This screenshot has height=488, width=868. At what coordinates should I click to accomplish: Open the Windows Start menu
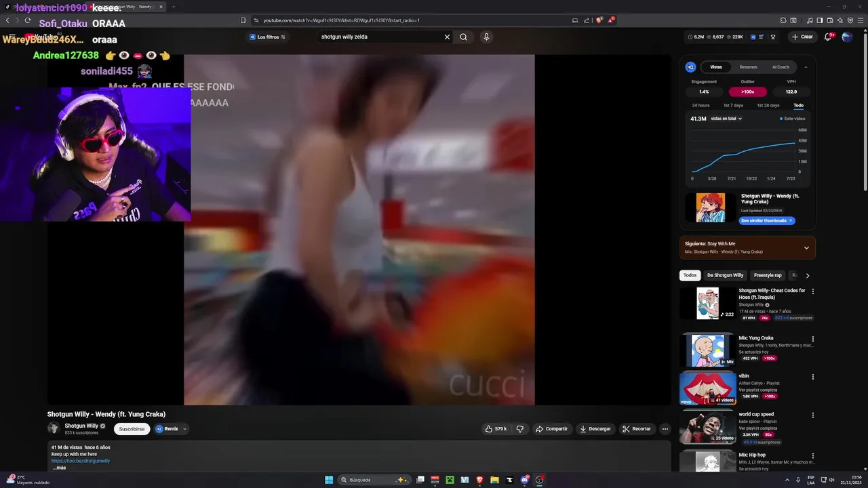[329, 480]
